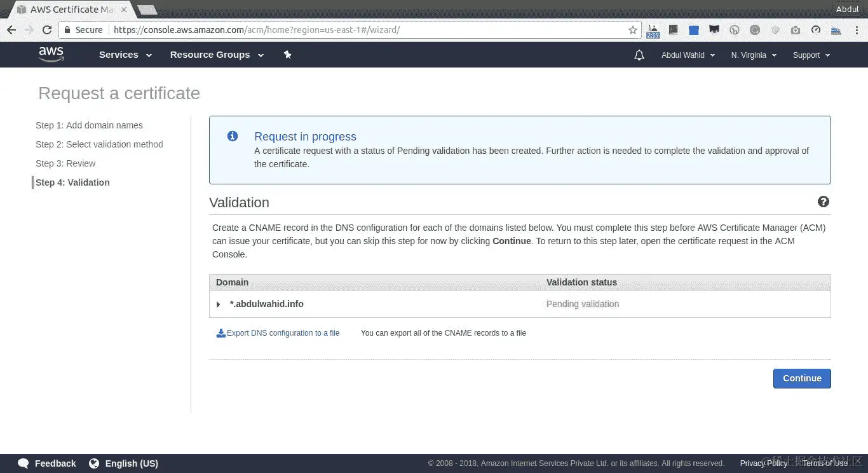Screen dimensions: 868x473
Task: Go to Step 2: Select validation method
Action: (x=99, y=144)
